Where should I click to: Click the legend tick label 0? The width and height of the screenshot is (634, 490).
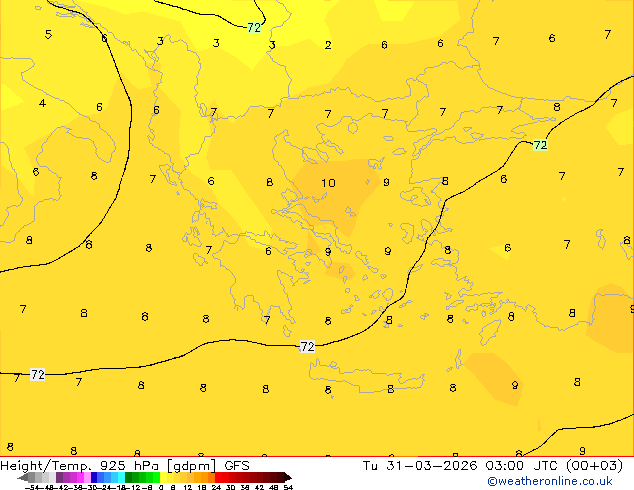coord(161,488)
